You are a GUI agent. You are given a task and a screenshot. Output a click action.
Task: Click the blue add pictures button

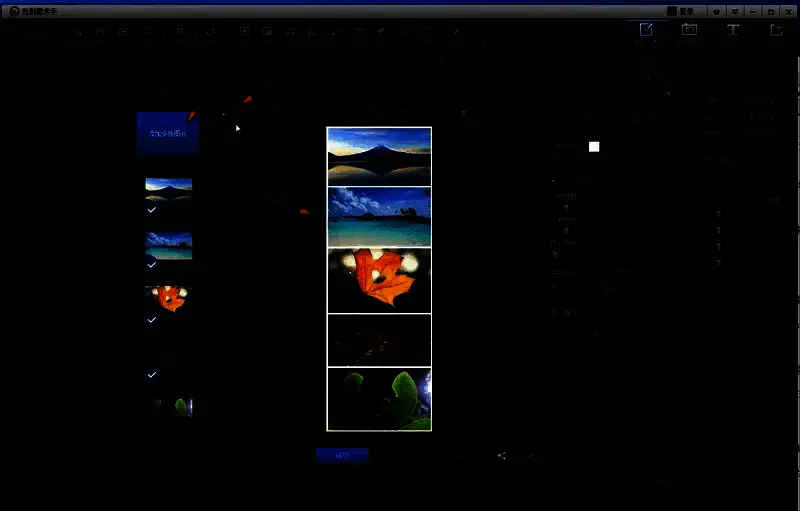pyautogui.click(x=168, y=133)
